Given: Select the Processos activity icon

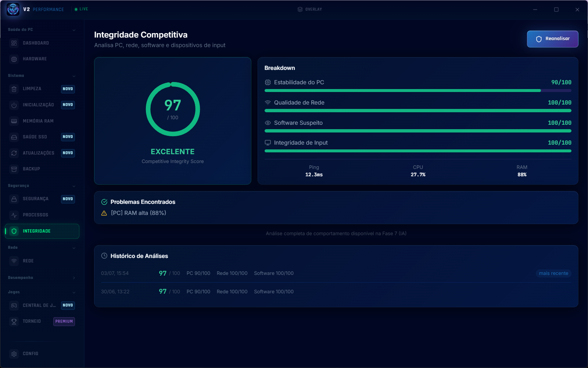Looking at the screenshot, I should point(14,215).
